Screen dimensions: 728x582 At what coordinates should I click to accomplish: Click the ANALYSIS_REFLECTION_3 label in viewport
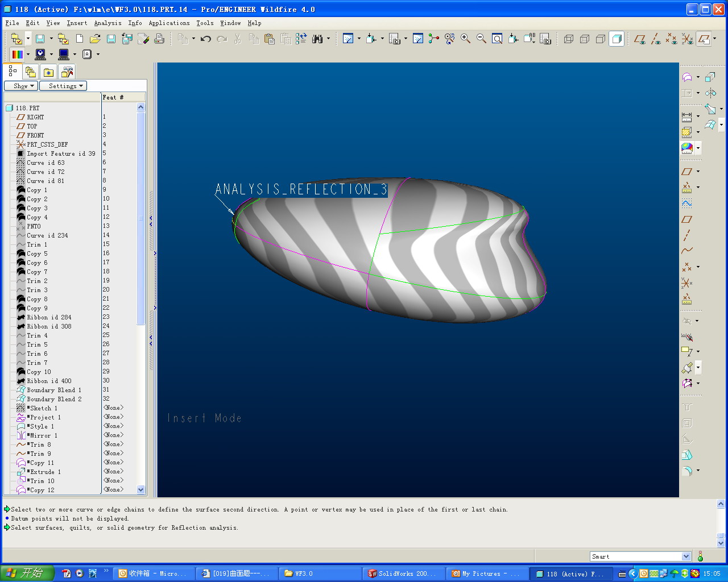tap(301, 189)
